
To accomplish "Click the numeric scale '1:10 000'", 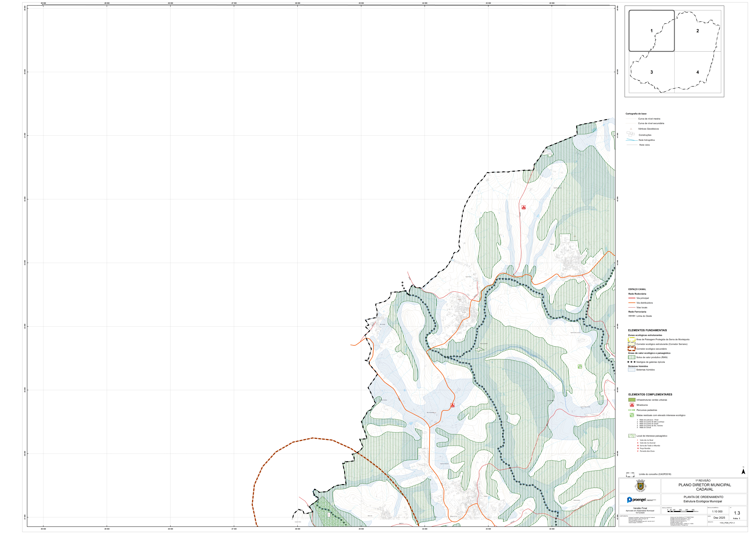I will (x=717, y=512).
